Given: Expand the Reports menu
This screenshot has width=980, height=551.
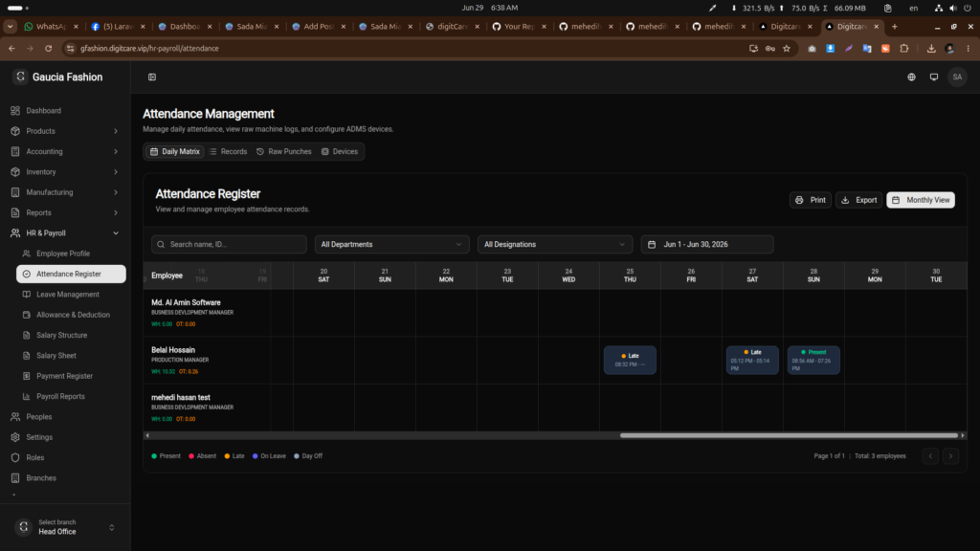Looking at the screenshot, I should [x=66, y=212].
